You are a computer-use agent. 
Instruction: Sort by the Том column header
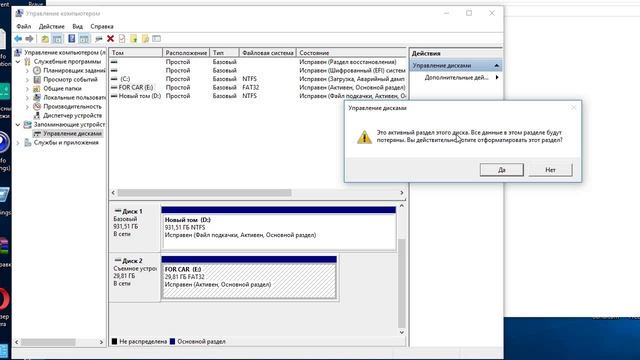coord(136,53)
